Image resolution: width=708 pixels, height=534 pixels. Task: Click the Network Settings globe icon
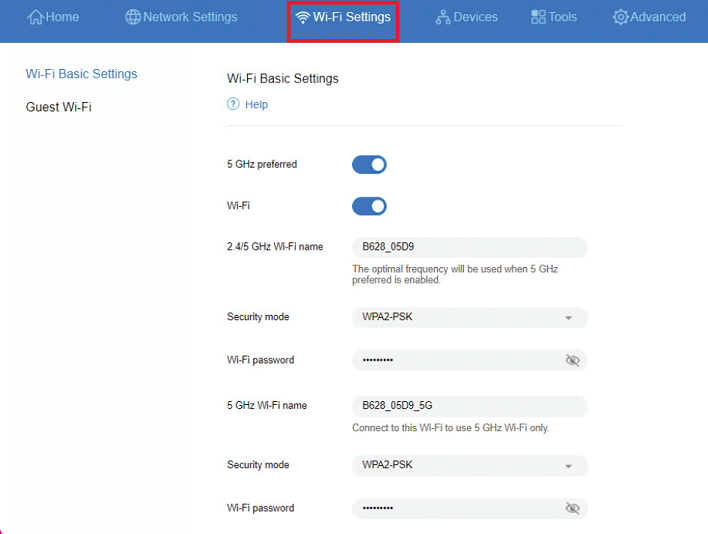(133, 17)
